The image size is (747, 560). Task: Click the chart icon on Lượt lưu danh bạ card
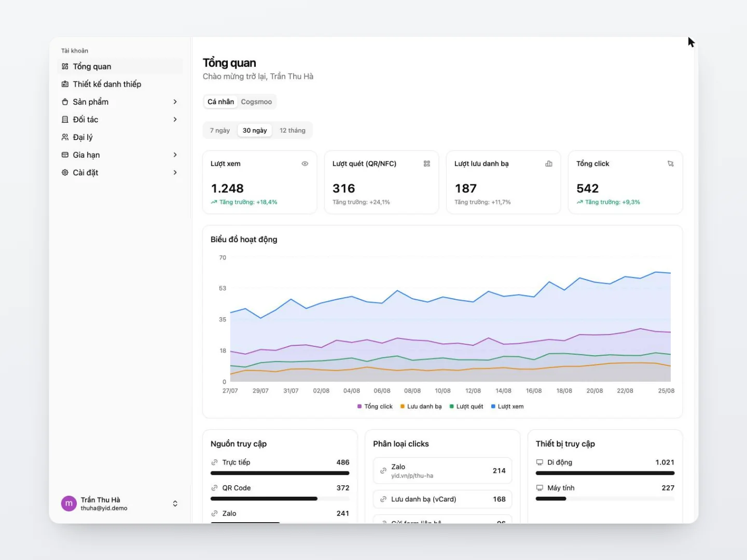(549, 163)
